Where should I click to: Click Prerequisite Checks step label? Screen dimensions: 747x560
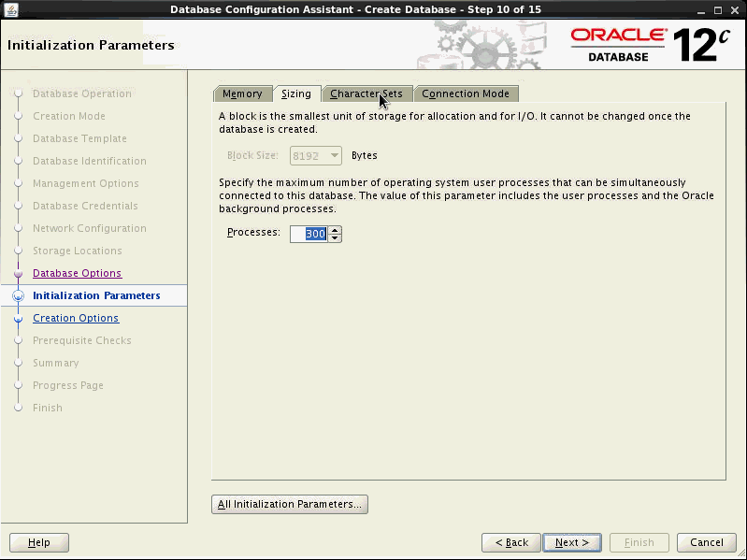coord(82,340)
